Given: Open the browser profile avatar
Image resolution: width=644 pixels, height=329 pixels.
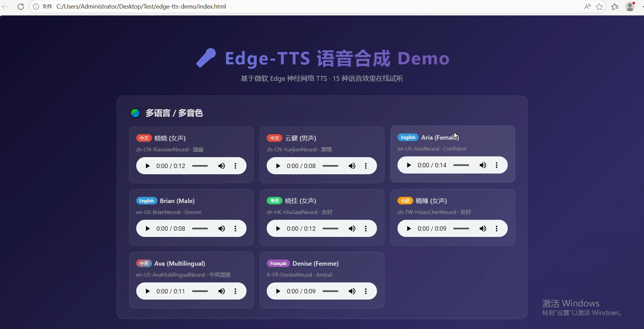Looking at the screenshot, I should [630, 7].
